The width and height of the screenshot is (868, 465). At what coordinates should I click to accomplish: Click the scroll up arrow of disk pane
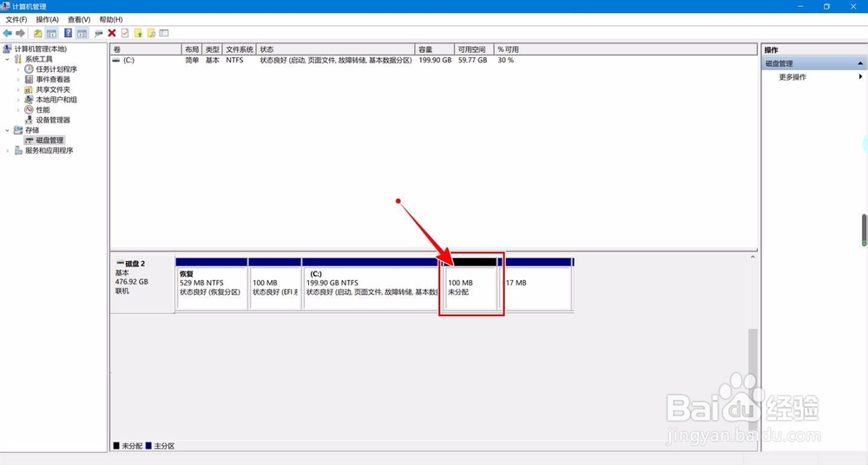click(753, 258)
